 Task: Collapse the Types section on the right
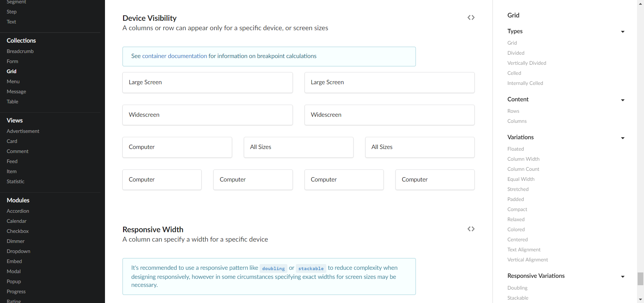point(623,32)
